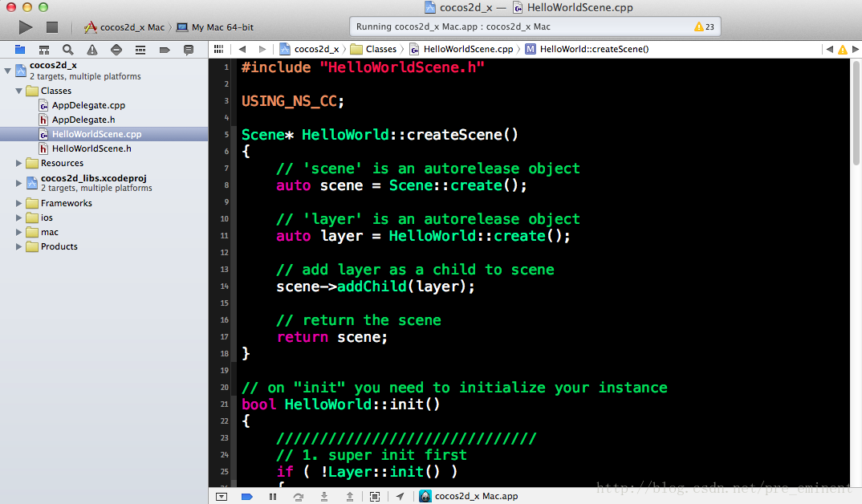Click the activity status Running field
Screen dimensions: 862x504
535,26
